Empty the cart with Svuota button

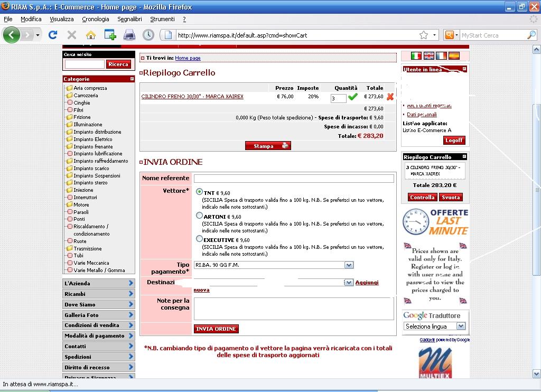[x=451, y=198]
